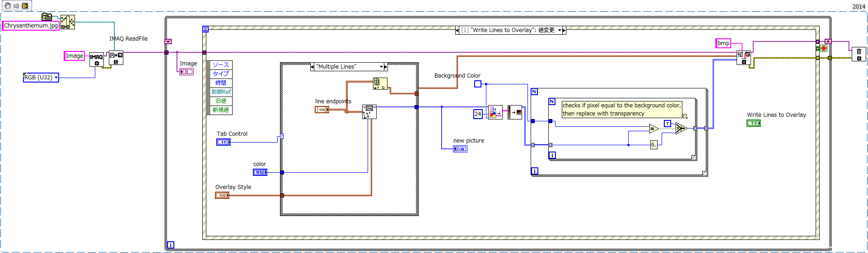Click the While Loop iteration terminal
Image resolution: width=868 pixels, height=253 pixels.
coord(171,245)
